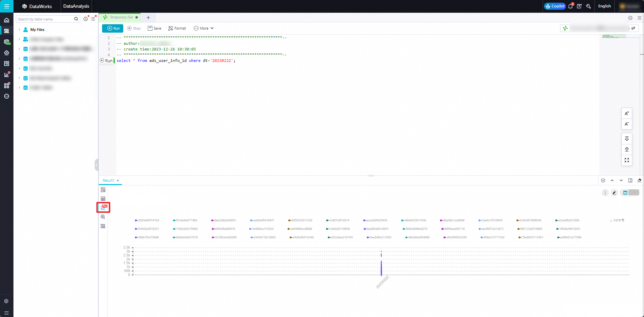
Task: Toggle legend series ea88af5416437
Action: click(x=262, y=220)
